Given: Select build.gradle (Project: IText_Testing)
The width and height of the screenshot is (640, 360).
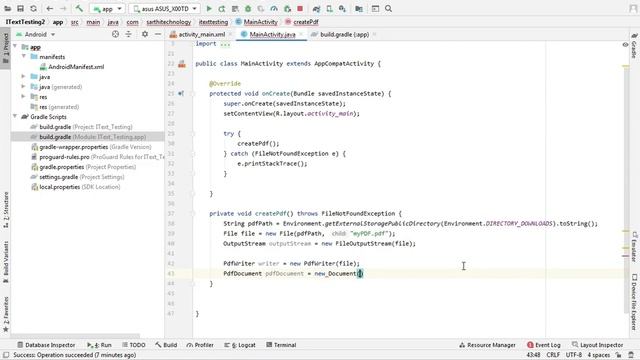Looking at the screenshot, I should click(x=82, y=127).
